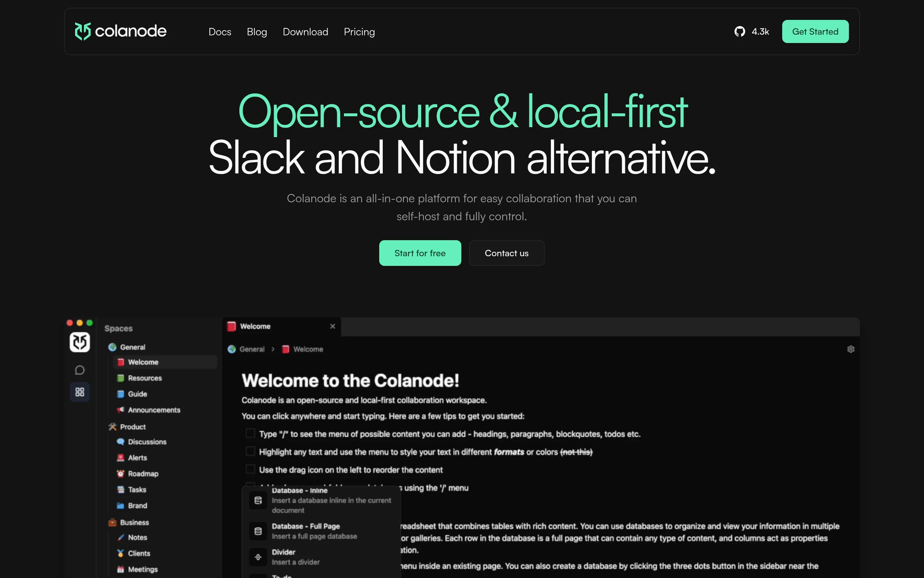Screen dimensions: 924x578
Task: Click the red book icon beside Welcome
Action: (x=121, y=362)
